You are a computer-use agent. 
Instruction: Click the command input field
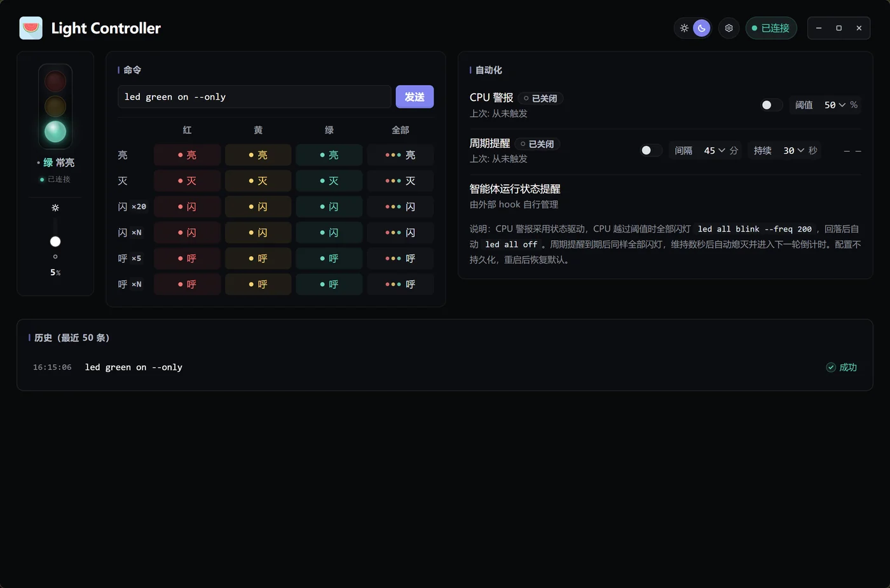coord(254,97)
